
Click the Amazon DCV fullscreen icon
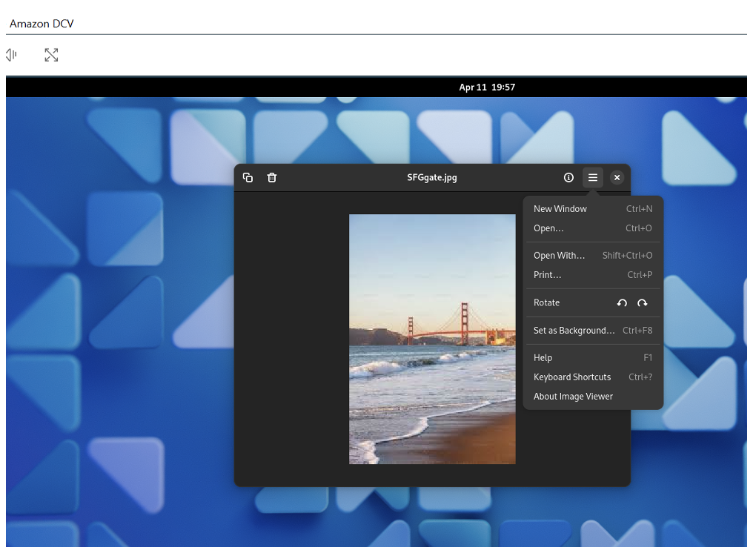coord(51,55)
